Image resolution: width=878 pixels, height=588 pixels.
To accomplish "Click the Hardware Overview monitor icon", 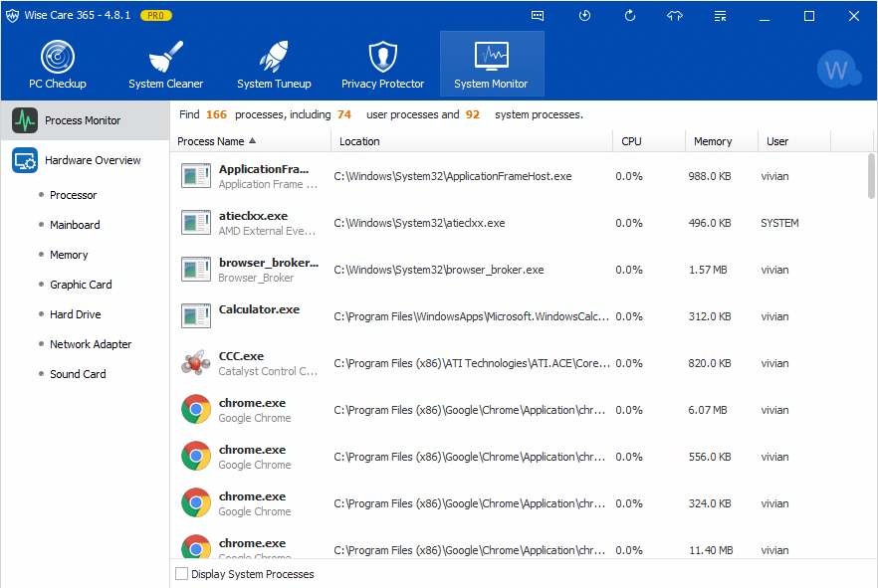I will (x=25, y=160).
